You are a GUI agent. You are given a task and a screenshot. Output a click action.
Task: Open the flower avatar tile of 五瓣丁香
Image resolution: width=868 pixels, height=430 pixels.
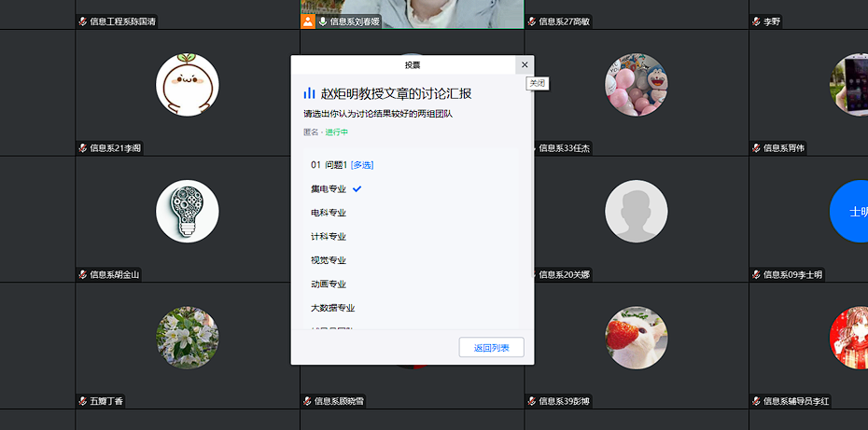click(x=188, y=338)
